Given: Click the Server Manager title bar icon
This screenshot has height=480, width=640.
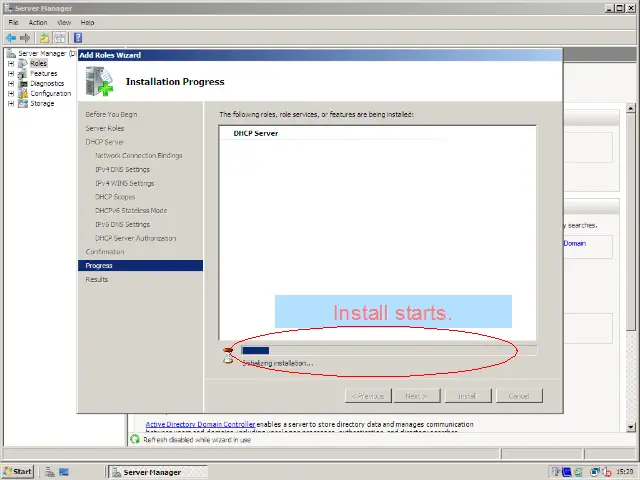Looking at the screenshot, I should click(8, 8).
